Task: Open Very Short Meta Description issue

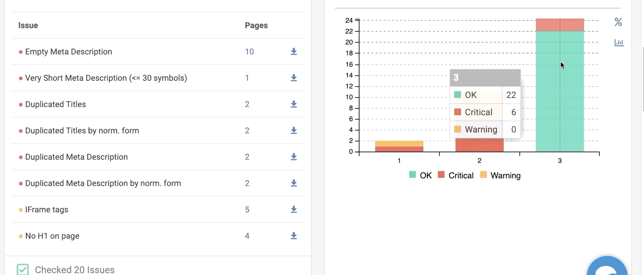Action: (106, 78)
